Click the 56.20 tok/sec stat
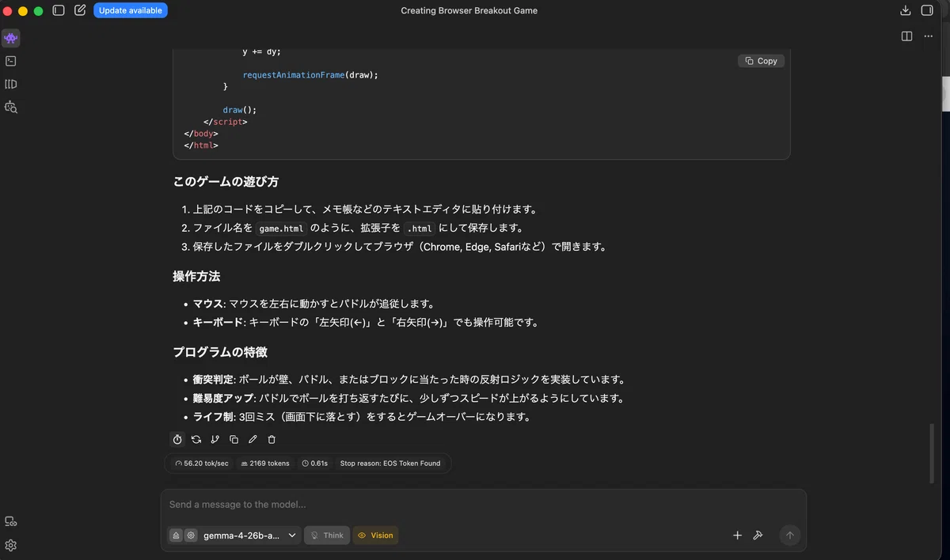 pyautogui.click(x=201, y=464)
